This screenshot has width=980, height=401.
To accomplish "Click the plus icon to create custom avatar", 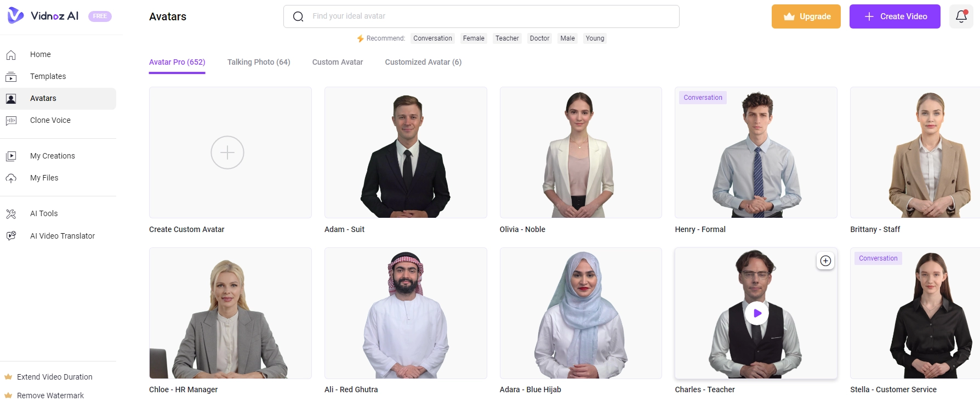I will pyautogui.click(x=227, y=153).
